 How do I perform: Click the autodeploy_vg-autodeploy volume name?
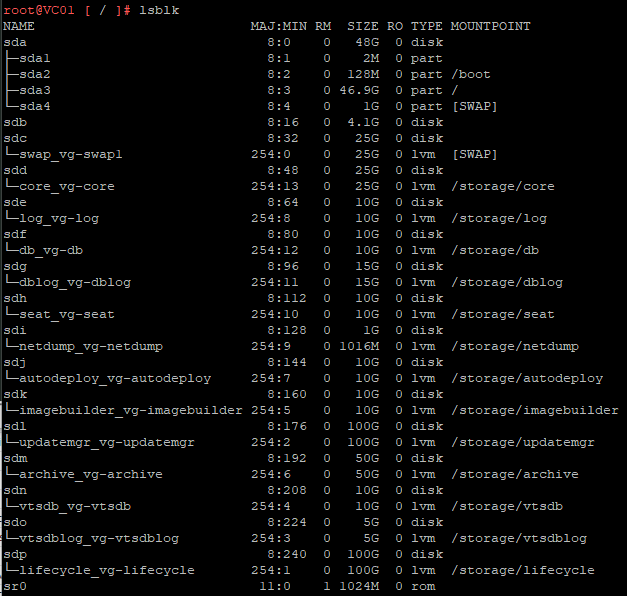115,378
